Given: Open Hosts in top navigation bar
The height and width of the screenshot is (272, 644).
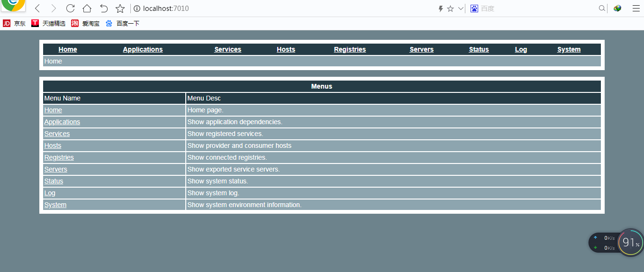Looking at the screenshot, I should 286,49.
